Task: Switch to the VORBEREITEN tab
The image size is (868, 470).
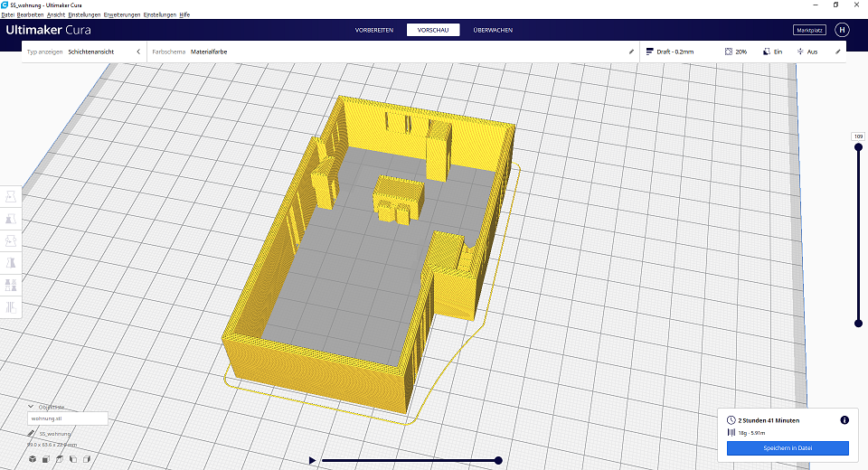Action: point(374,30)
